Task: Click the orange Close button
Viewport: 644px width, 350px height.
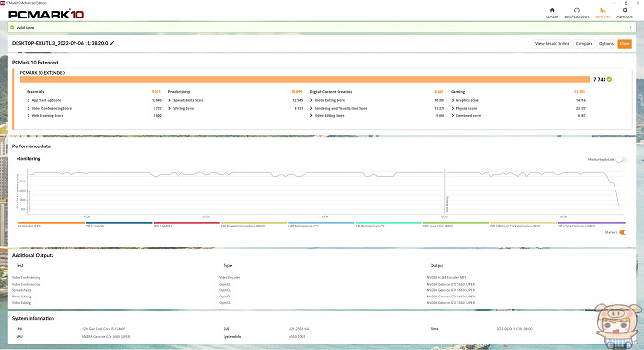Action: point(625,43)
